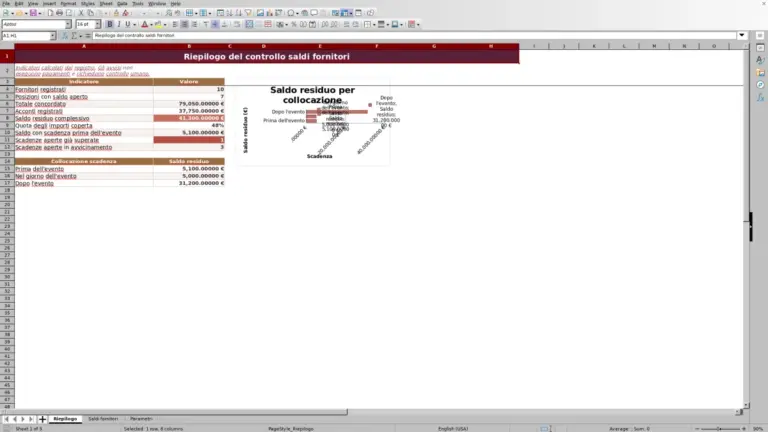Open the borders dropdown arrow
The width and height of the screenshot is (768, 432).
pyautogui.click(x=374, y=24)
